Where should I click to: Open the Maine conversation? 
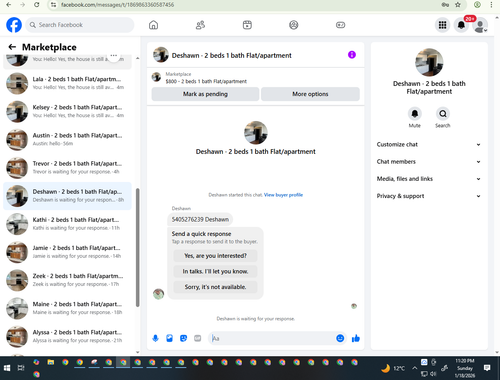pyautogui.click(x=67, y=308)
